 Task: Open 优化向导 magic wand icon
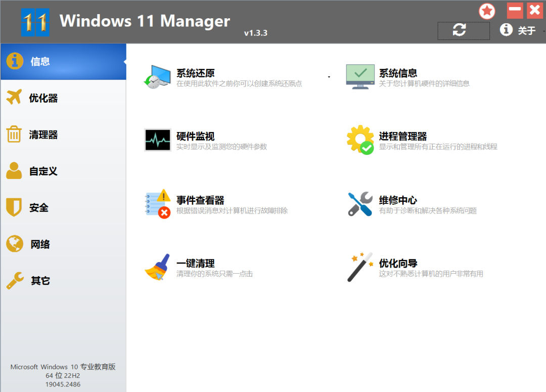[x=360, y=267]
